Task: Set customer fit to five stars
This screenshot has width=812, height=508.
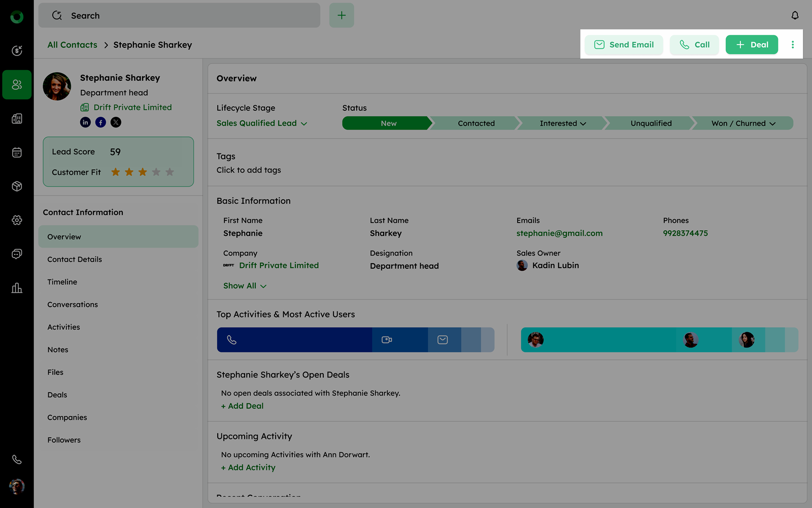Action: click(x=170, y=172)
